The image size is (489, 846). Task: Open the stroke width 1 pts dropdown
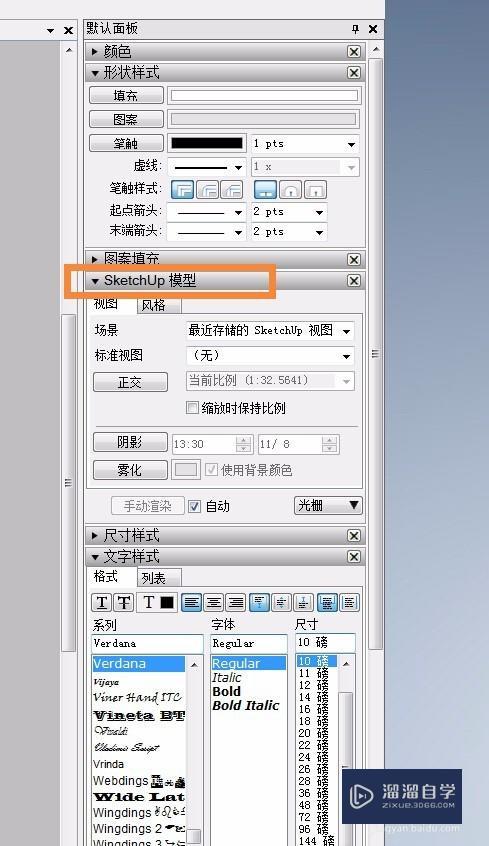[351, 144]
